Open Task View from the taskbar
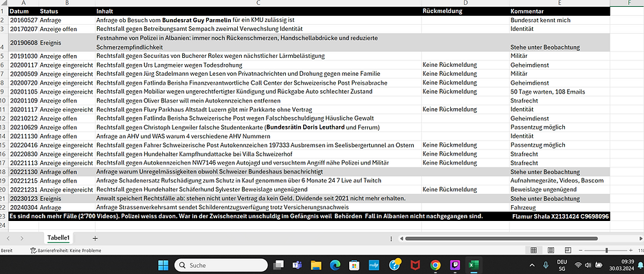This screenshot has width=644, height=274. 279,265
